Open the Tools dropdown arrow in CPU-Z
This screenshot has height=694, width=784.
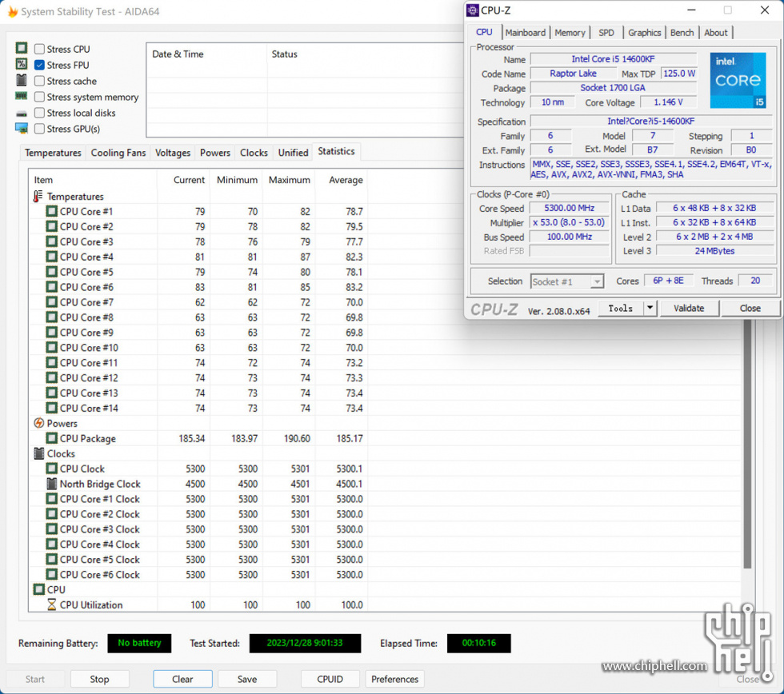(x=650, y=308)
